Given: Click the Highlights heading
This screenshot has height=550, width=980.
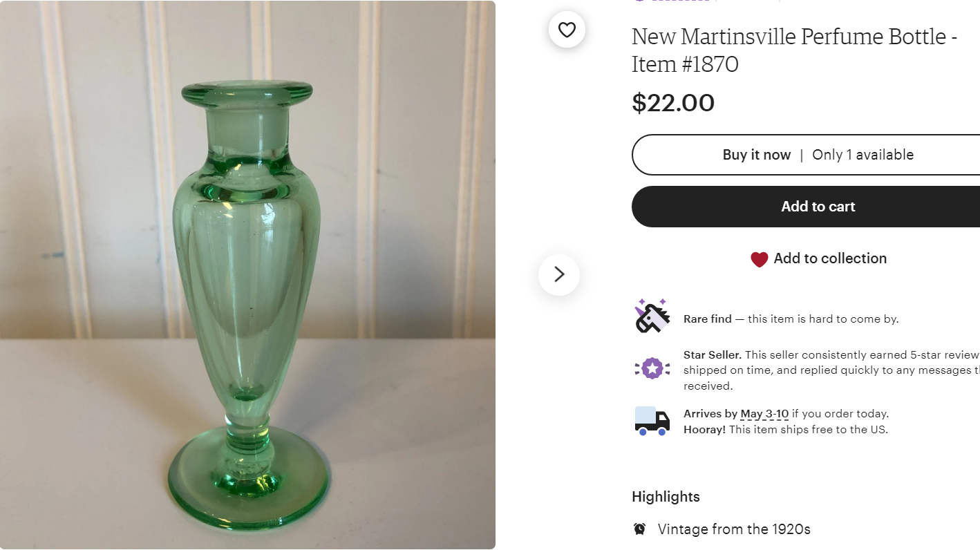Looking at the screenshot, I should (666, 497).
